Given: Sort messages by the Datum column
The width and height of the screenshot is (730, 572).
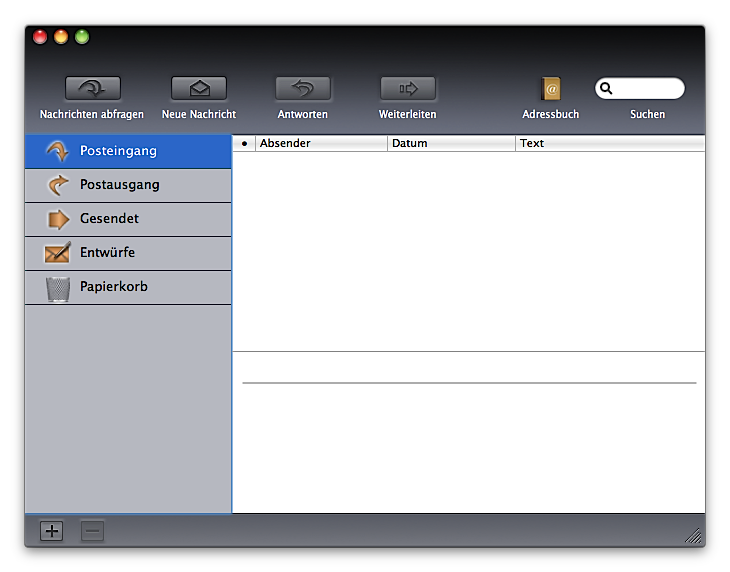Looking at the screenshot, I should (451, 143).
